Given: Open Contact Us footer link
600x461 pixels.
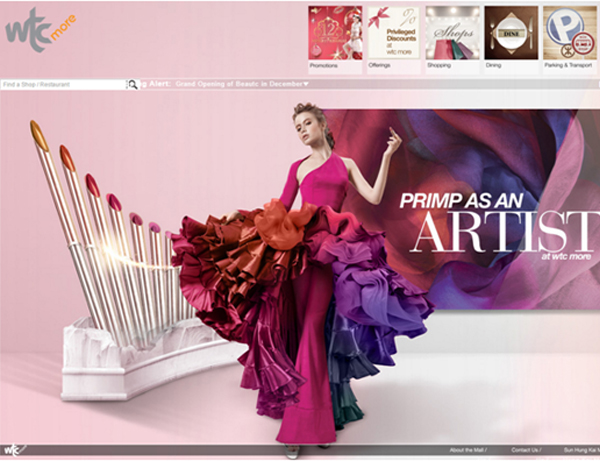Looking at the screenshot, I should 526,450.
